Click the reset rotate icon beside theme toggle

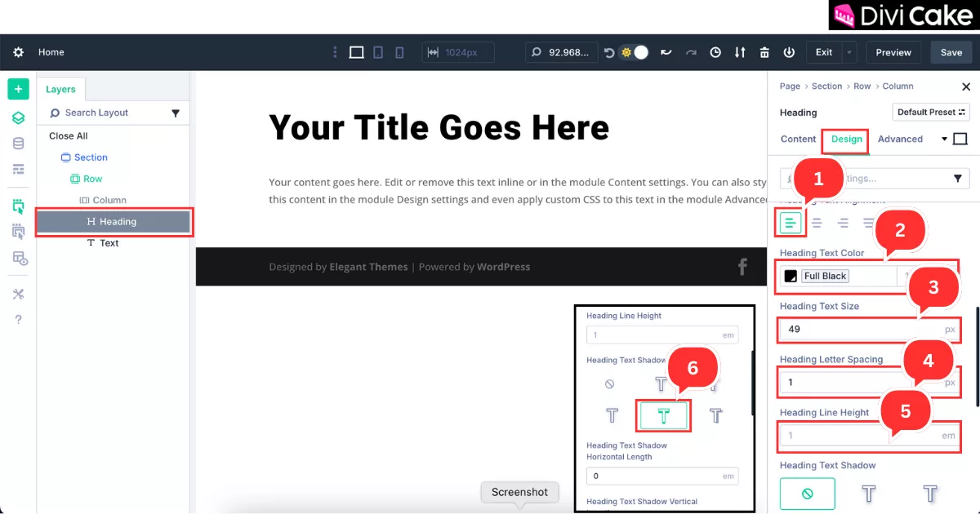609,52
